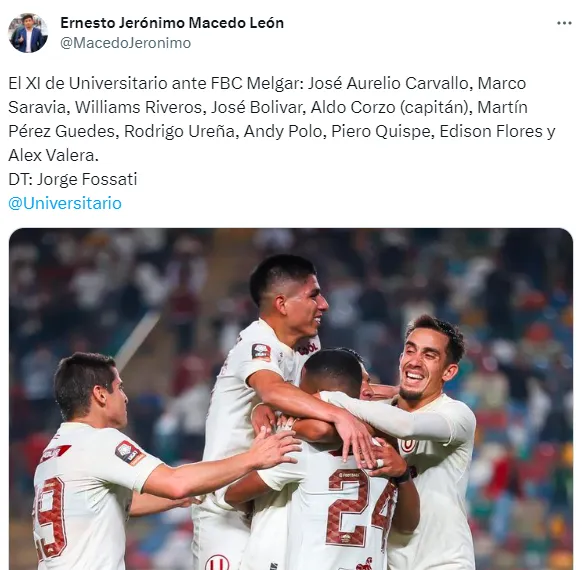Open Ernesto Jerónimo Macedo León's profile name
The image size is (585, 570).
pos(172,23)
